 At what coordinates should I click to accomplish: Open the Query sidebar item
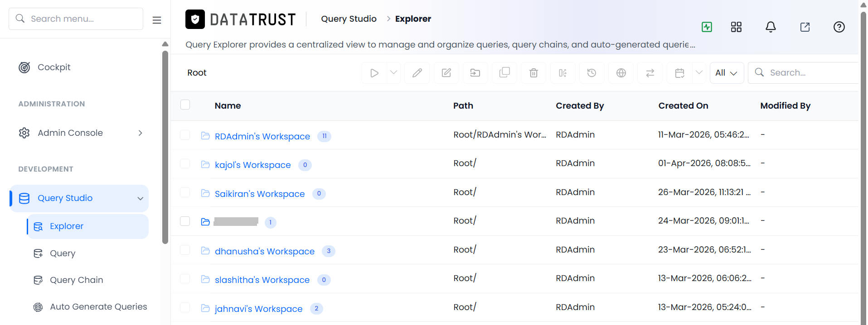click(x=63, y=253)
